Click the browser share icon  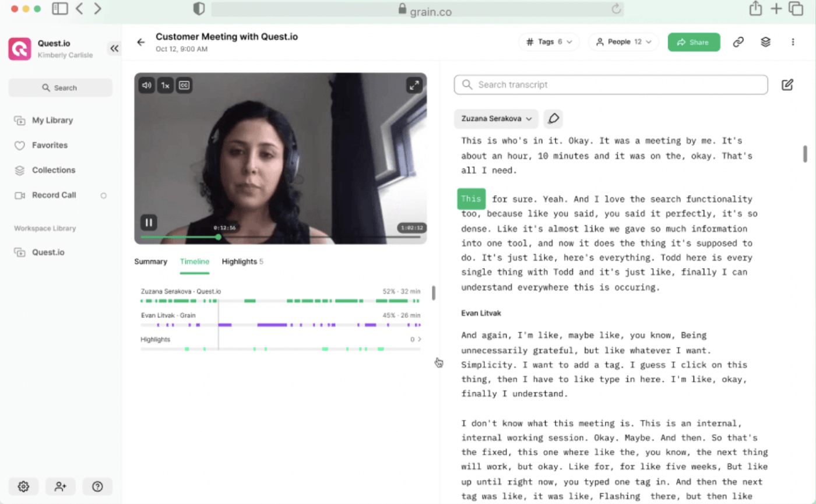coord(755,9)
